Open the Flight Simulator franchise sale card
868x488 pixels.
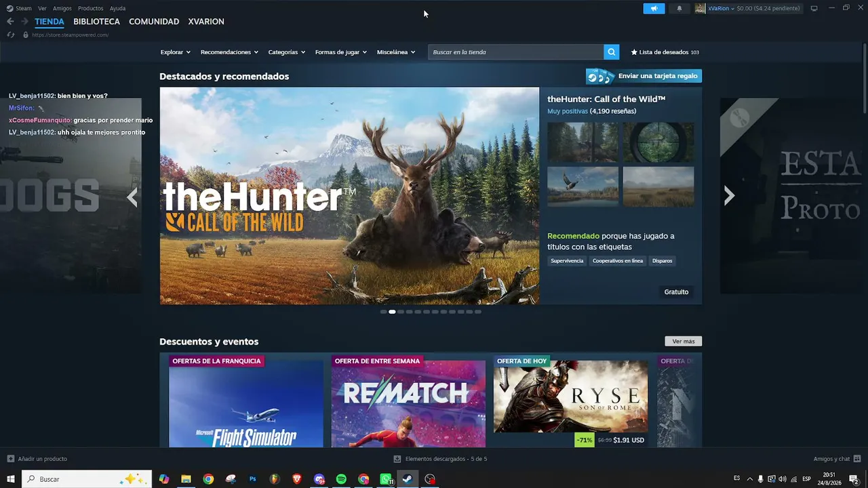point(246,401)
